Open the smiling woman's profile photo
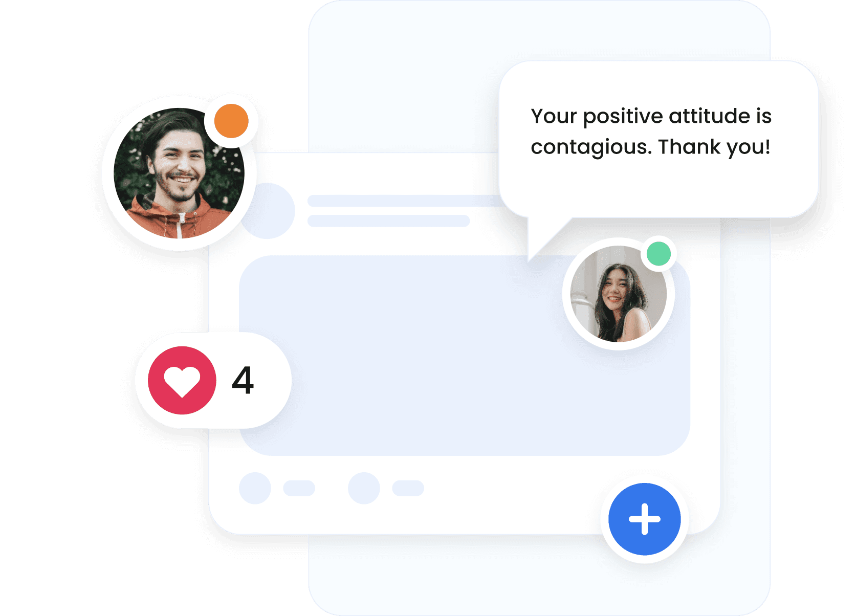This screenshot has width=856, height=616. click(618, 294)
